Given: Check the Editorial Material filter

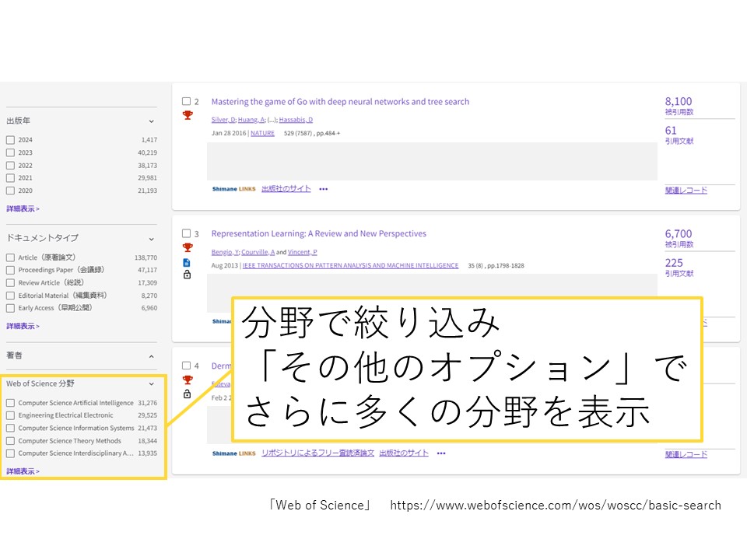Looking at the screenshot, I should coord(10,296).
